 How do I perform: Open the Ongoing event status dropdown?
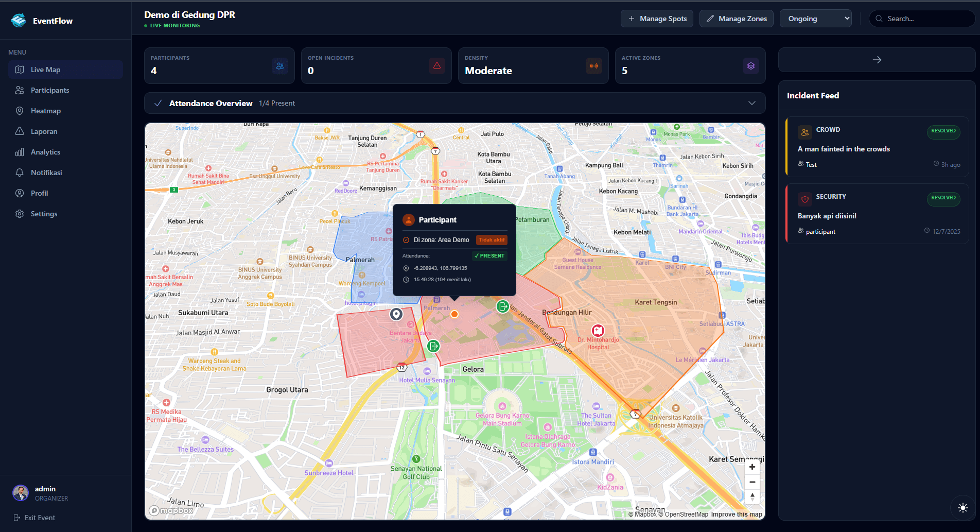(815, 18)
